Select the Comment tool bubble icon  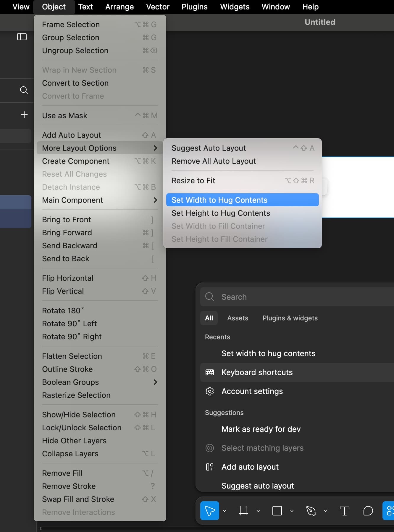point(368,511)
